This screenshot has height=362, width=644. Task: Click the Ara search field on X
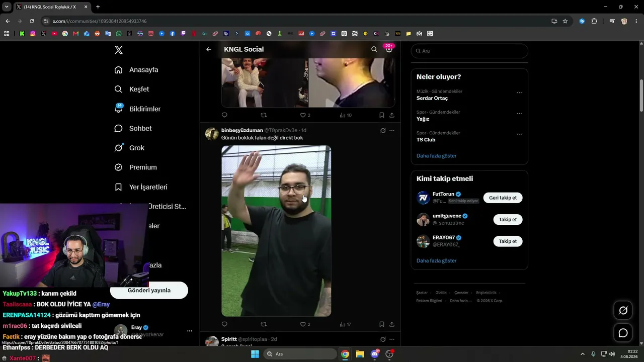[469, 51]
